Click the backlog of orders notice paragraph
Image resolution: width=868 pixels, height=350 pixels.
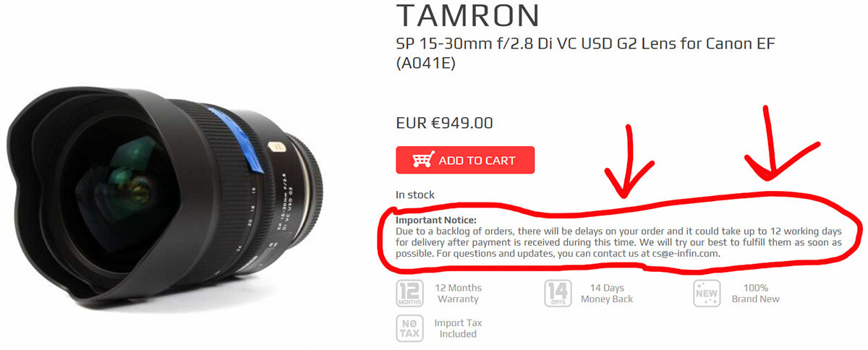pos(618,243)
